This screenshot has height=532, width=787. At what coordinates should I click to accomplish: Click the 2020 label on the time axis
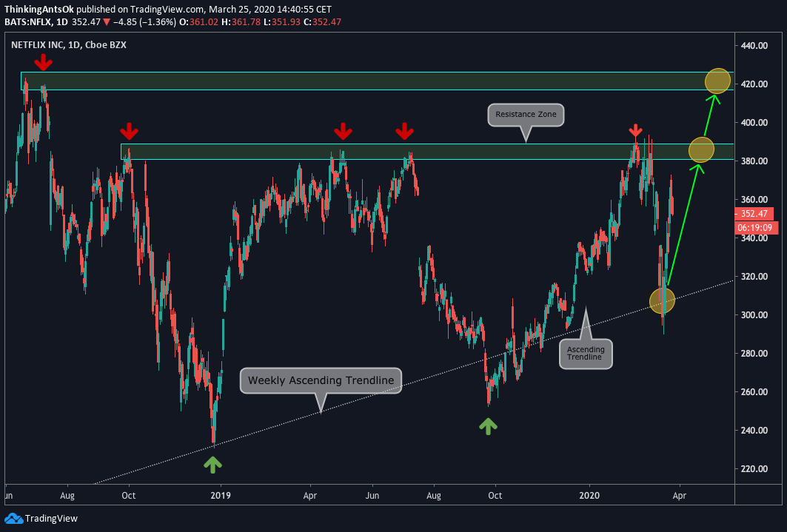[589, 496]
